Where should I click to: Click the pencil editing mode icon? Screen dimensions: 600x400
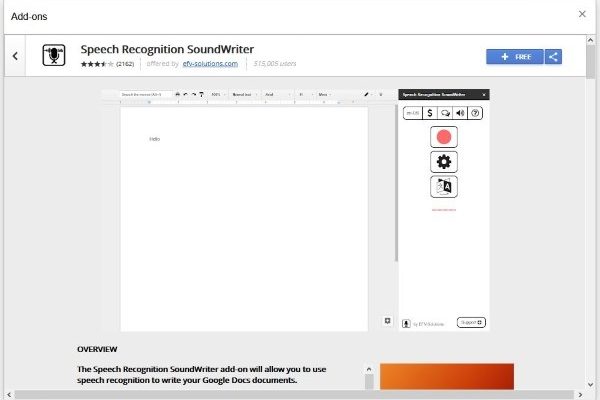[x=366, y=94]
